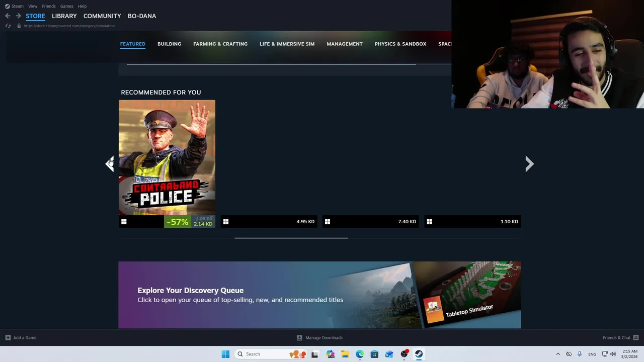Image resolution: width=644 pixels, height=362 pixels.
Task: Select the LIFE & IMMERSIVE SIM tab
Action: [x=287, y=44]
